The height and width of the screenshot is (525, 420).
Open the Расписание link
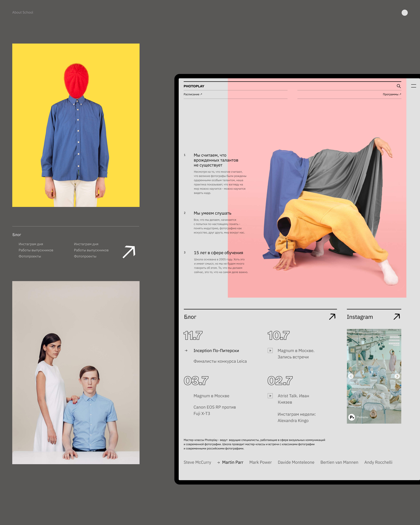[193, 94]
